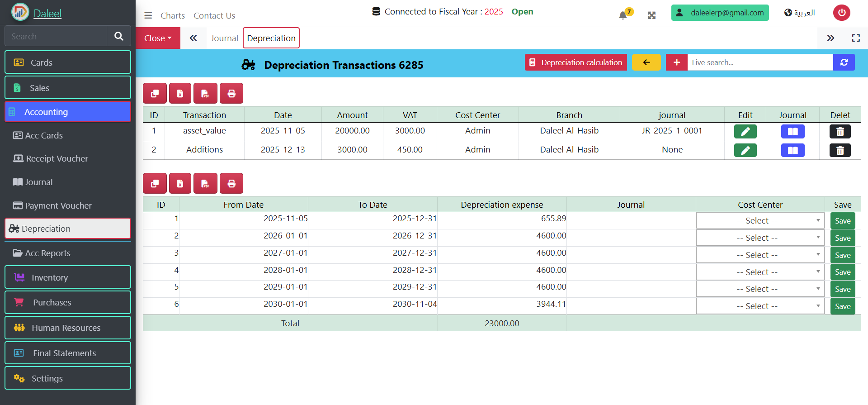Viewport: 868px width, 405px height.
Task: Expand the Human Resources section
Action: 68,328
